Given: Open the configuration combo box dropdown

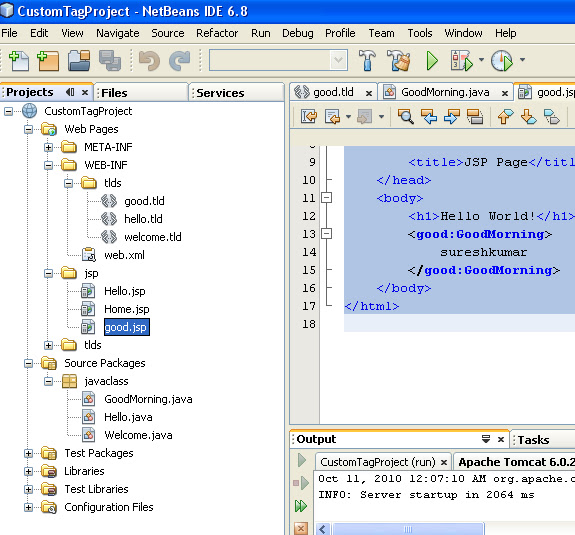Looking at the screenshot, I should coord(338,60).
